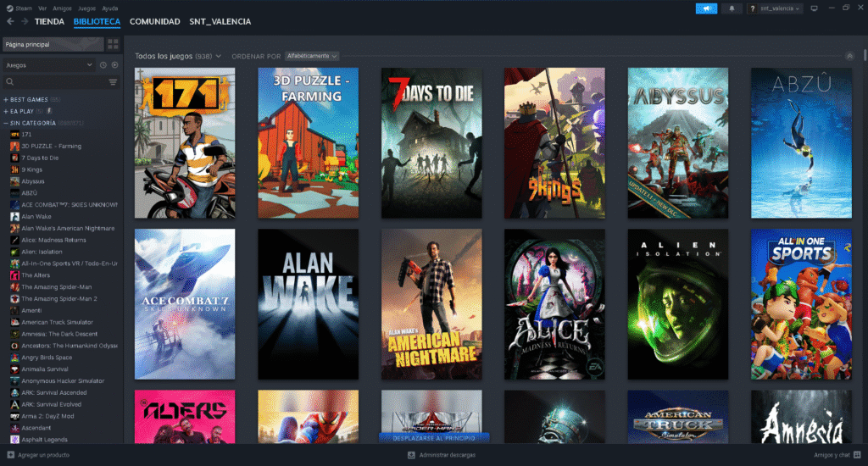Image resolution: width=868 pixels, height=466 pixels.
Task: Open advanced filters icon in search bar
Action: click(113, 82)
